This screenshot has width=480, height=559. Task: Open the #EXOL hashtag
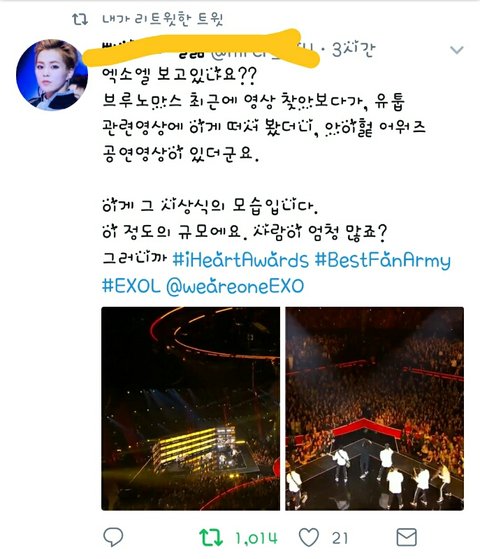tap(131, 286)
